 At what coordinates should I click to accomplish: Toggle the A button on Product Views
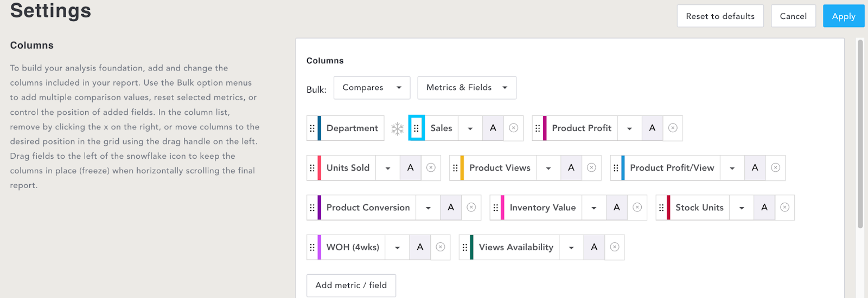[x=571, y=168]
